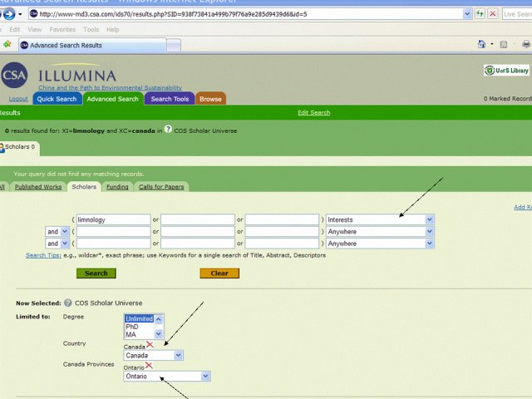The image size is (532, 399).
Task: Select the Published Works tab
Action: (38, 186)
